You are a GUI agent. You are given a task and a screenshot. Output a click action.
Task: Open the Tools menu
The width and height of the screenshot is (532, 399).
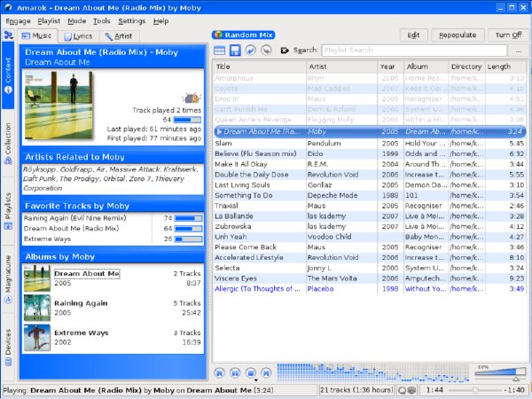click(102, 21)
